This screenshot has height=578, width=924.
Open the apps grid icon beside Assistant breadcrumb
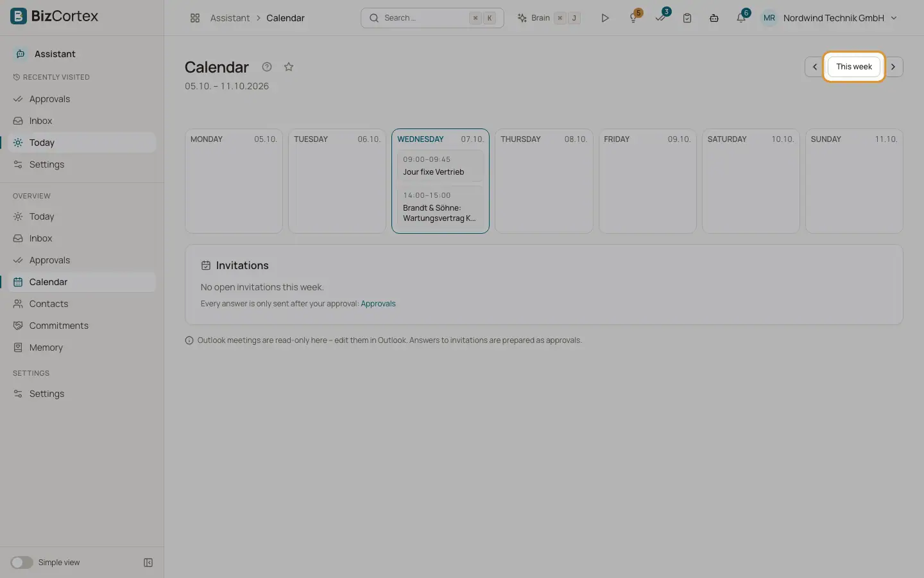[x=195, y=18]
